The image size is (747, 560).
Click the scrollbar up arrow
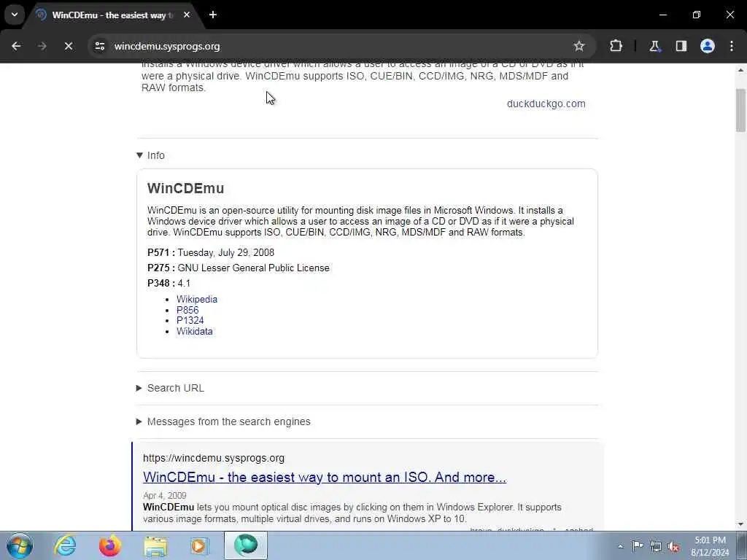(740, 70)
